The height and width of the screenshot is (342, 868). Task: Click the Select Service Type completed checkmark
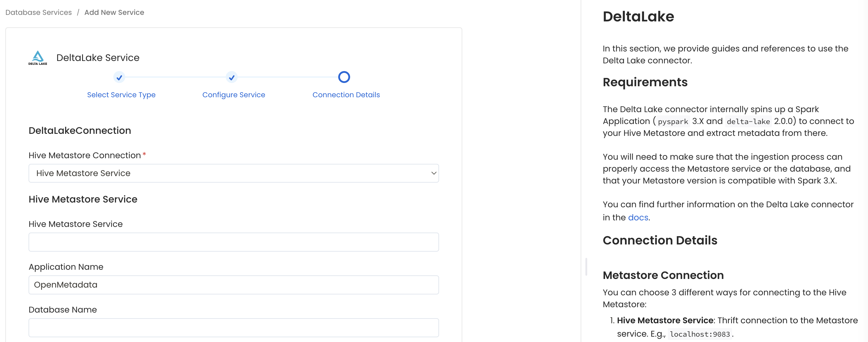pyautogui.click(x=119, y=77)
